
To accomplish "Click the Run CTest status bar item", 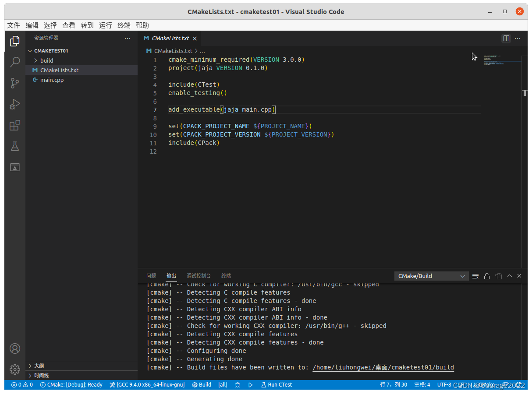I will pos(277,385).
